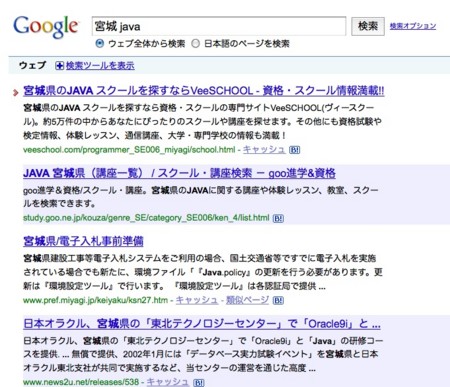Open the キャッシュ link for the news2u.net result

(168, 382)
